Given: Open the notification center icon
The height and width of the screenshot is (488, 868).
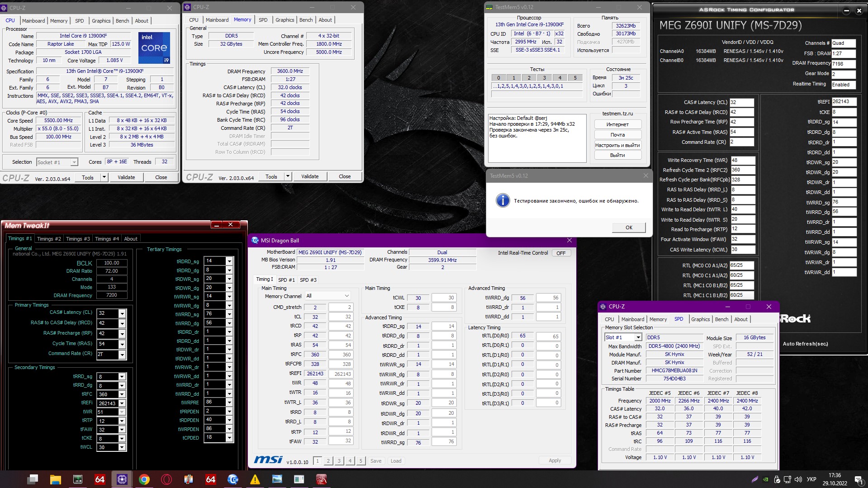Looking at the screenshot, I should 858,479.
